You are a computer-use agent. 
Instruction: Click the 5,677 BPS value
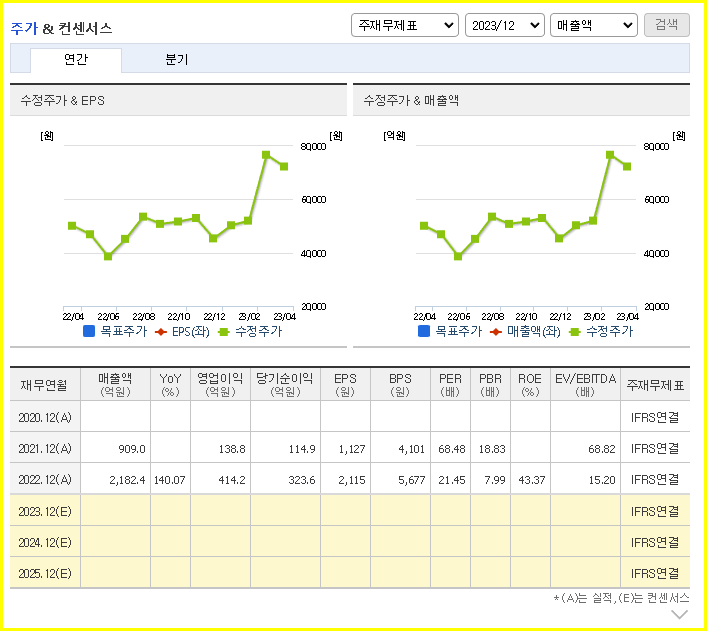[x=411, y=480]
